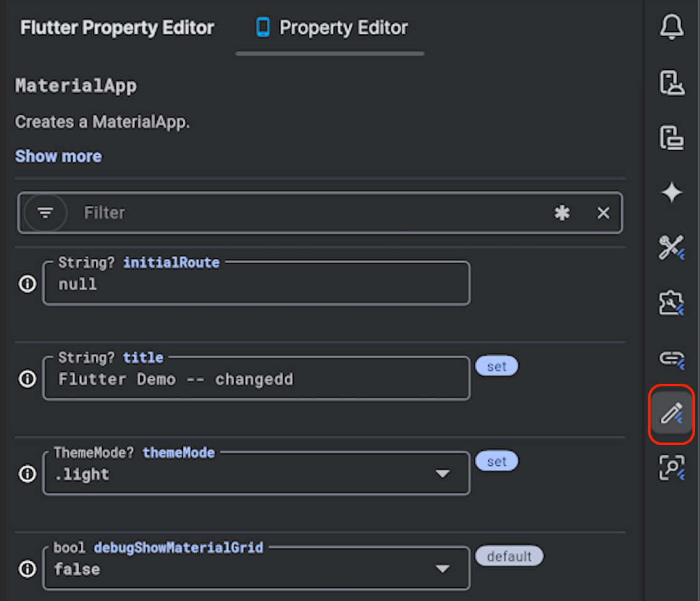
Task: Open the Flutter widget search icon
Action: click(671, 468)
